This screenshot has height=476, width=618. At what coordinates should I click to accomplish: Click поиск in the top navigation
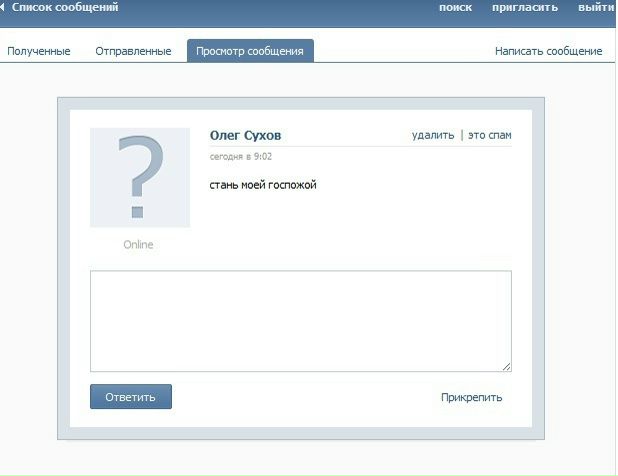pos(455,8)
